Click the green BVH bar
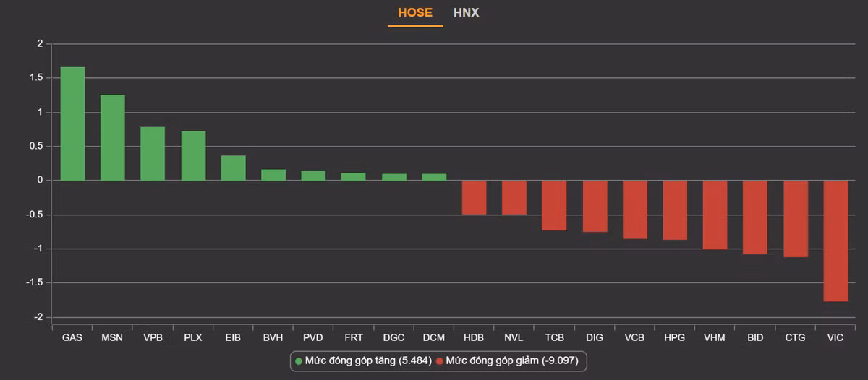The width and height of the screenshot is (868, 380). (x=273, y=175)
